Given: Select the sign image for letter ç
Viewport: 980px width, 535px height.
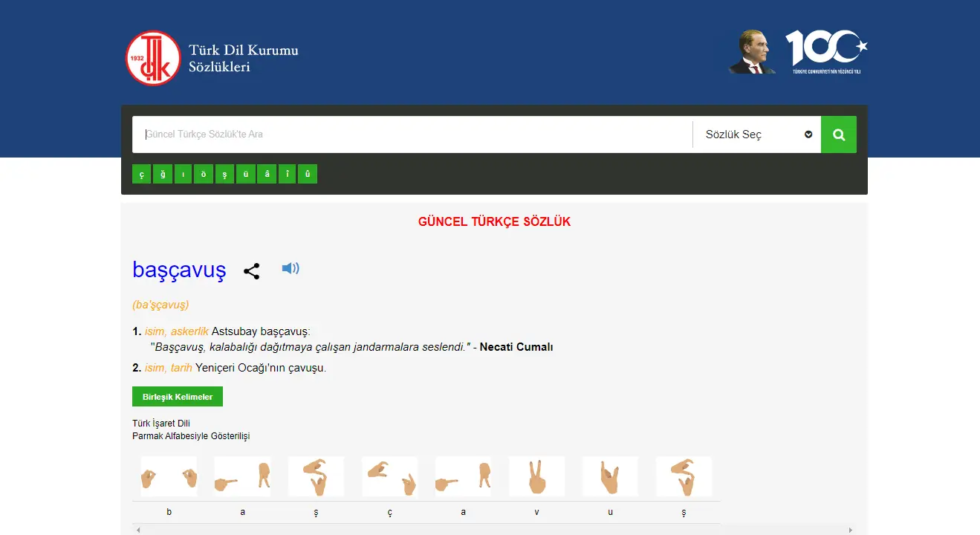Looking at the screenshot, I should 390,476.
